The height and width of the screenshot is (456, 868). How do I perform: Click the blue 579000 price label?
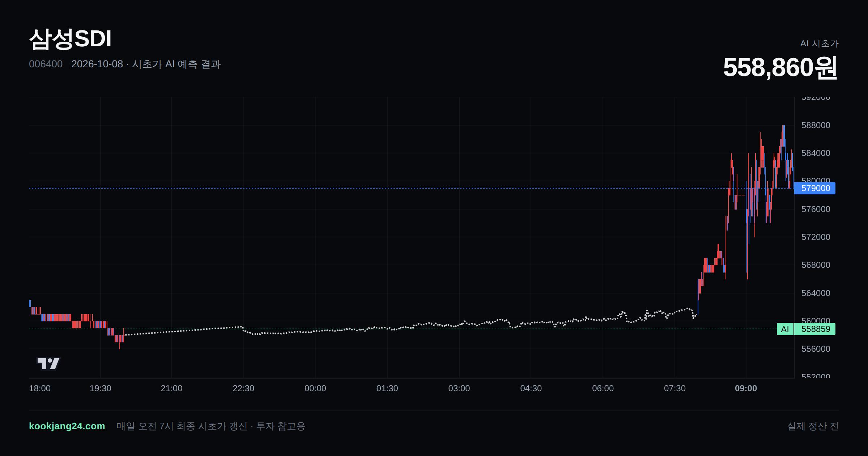click(815, 188)
